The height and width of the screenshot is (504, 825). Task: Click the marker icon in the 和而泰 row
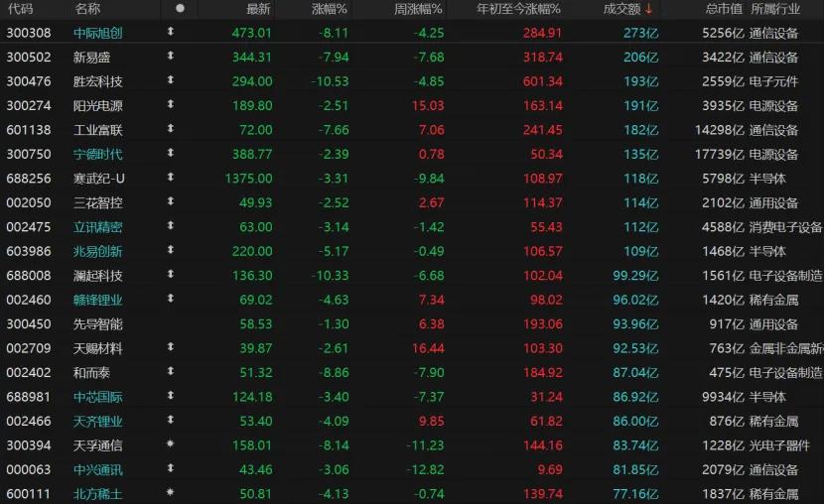coord(171,371)
